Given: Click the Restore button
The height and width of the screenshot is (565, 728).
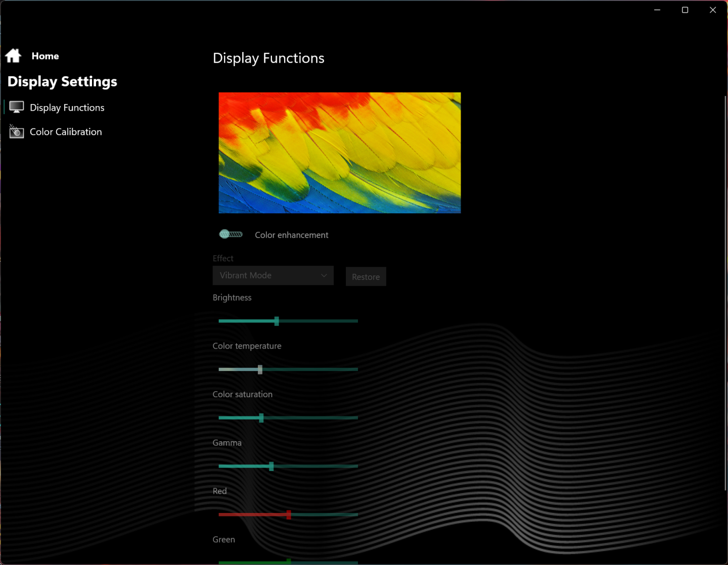Looking at the screenshot, I should [366, 276].
